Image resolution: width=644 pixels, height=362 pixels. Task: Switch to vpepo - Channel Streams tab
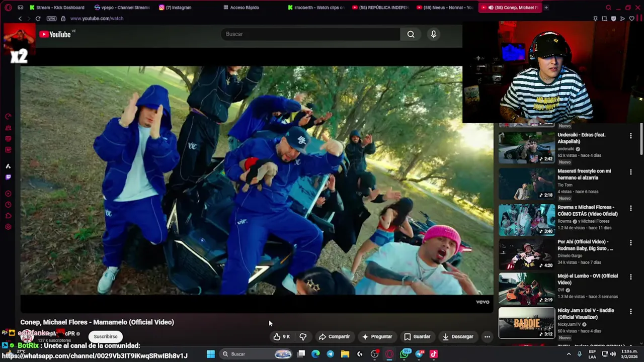(122, 8)
